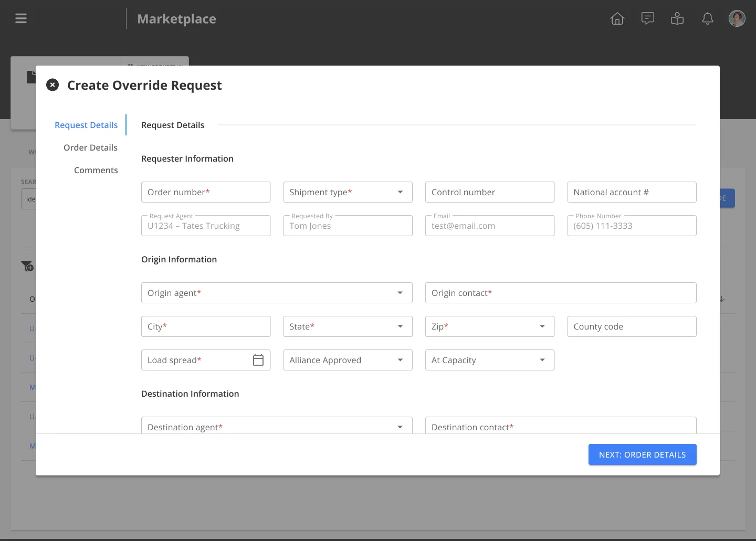
Task: Open the hamburger menu
Action: coord(21,19)
